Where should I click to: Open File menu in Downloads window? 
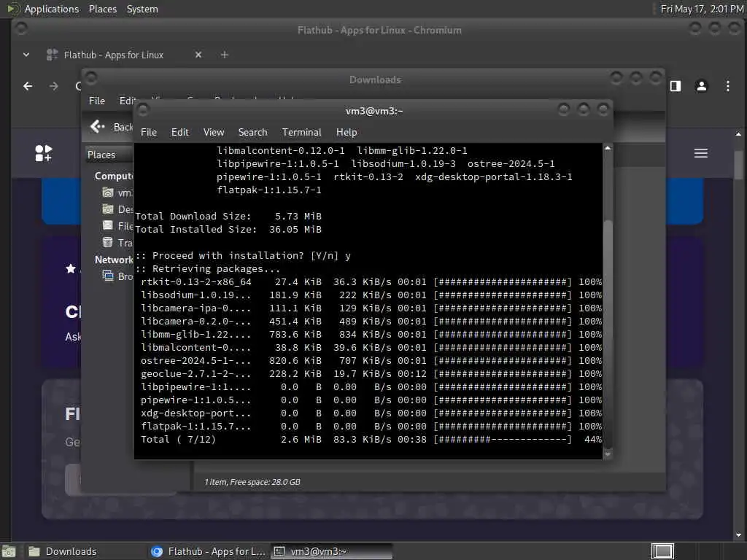[97, 101]
